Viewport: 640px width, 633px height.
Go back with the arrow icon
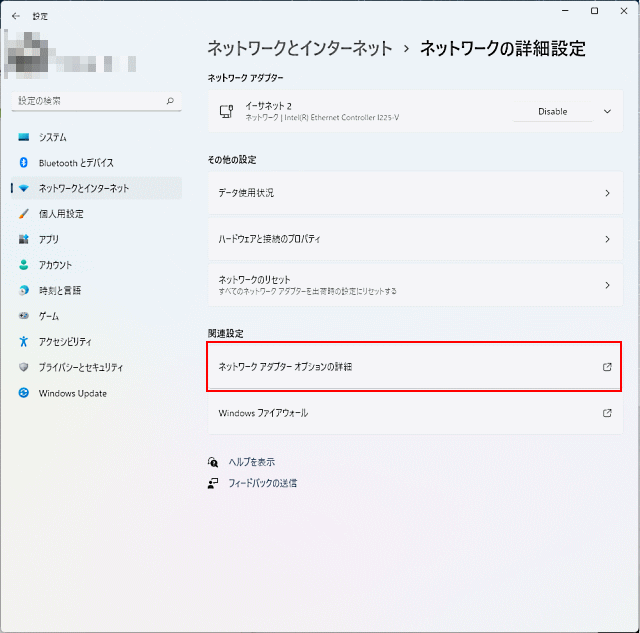[x=16, y=16]
